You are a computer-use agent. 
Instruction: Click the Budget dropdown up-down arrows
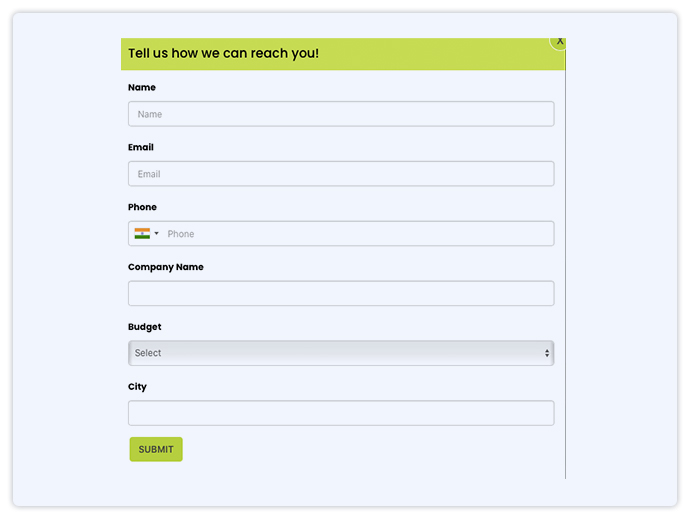tap(547, 353)
